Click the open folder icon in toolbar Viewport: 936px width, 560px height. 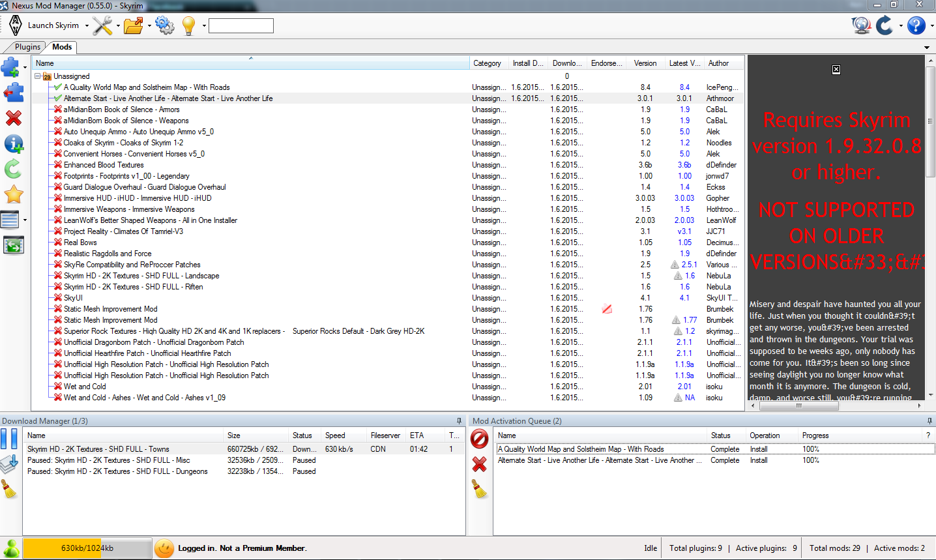tap(133, 25)
